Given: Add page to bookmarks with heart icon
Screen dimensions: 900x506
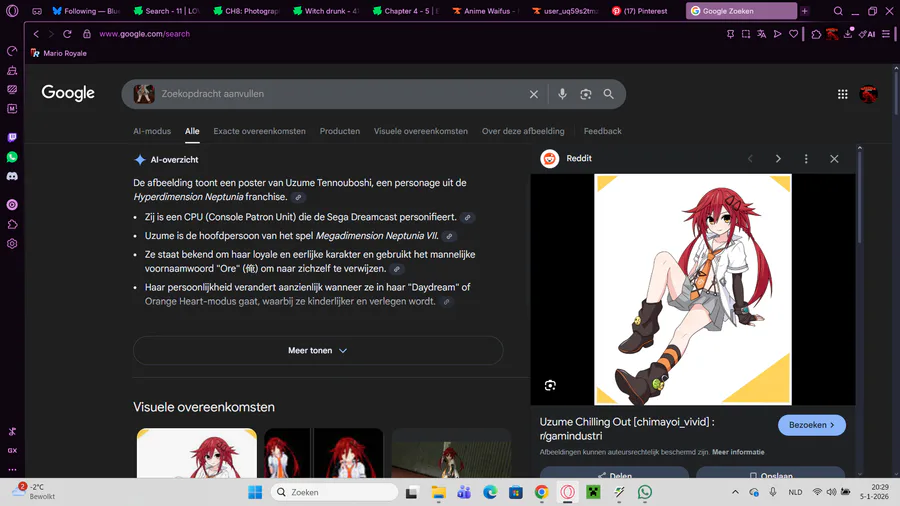Looking at the screenshot, I should [793, 34].
